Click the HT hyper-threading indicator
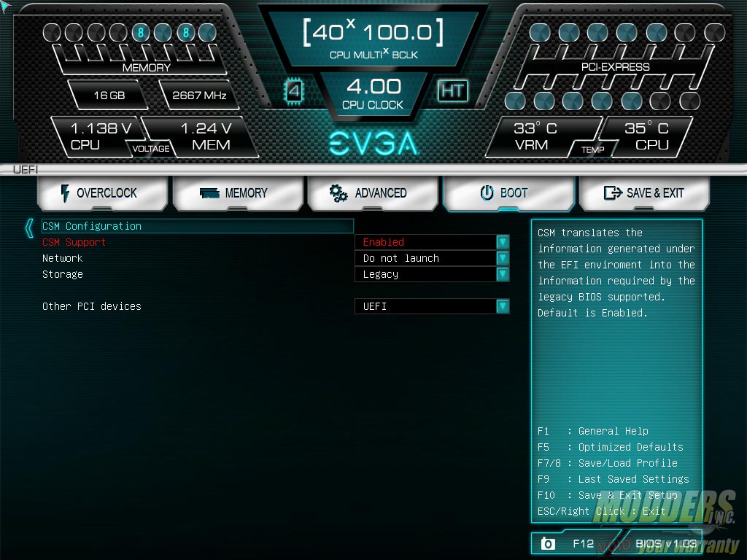The image size is (747, 560). pos(452,90)
